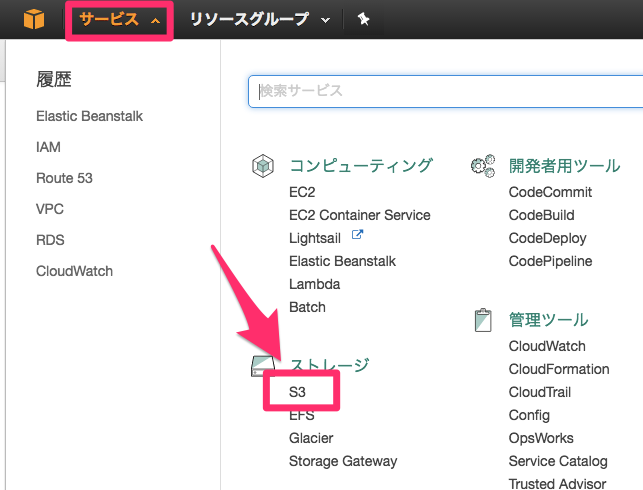The image size is (643, 490).
Task: Click the コンピューティング category heading
Action: pos(361,166)
